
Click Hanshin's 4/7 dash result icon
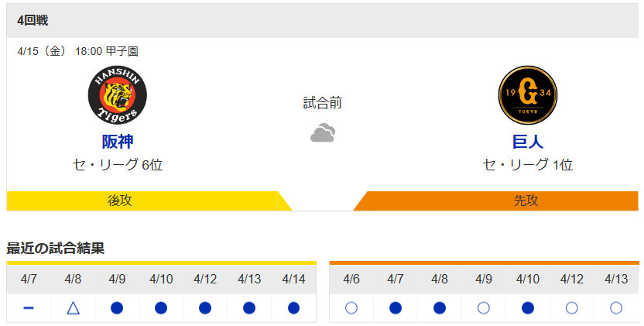[29, 308]
